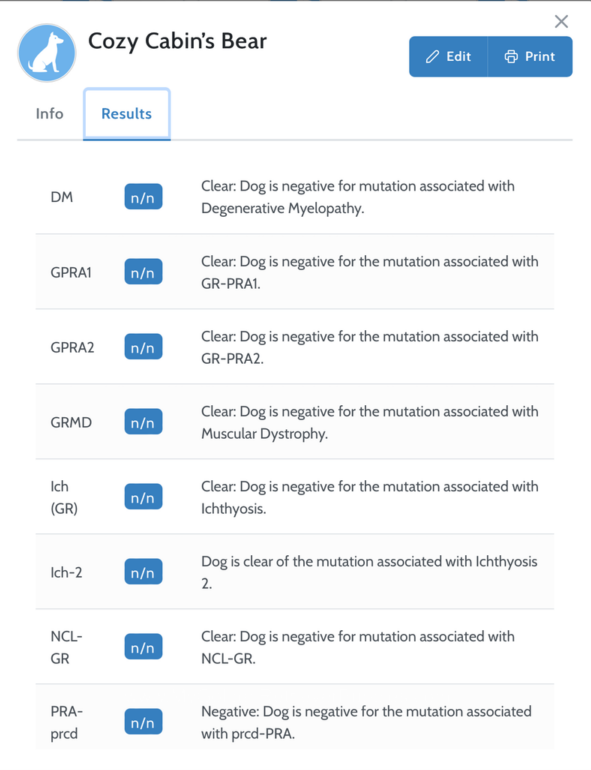Select the Degenerative Myelopathy result description
Viewport: 591px width, 770px height.
click(x=358, y=197)
